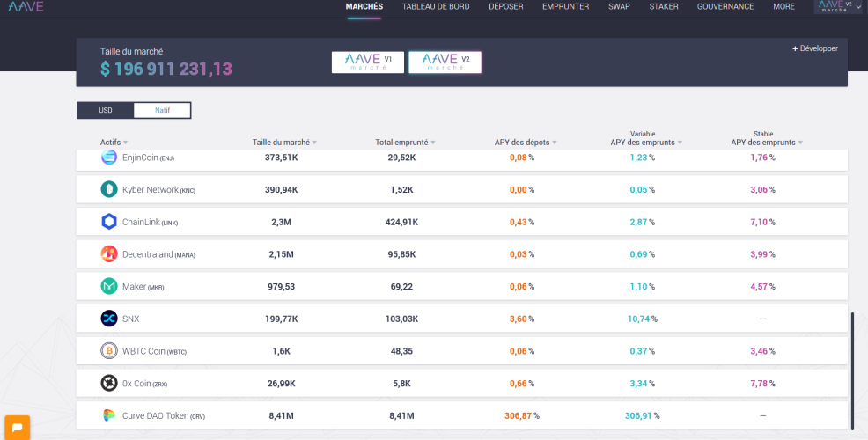Open the orange chat support widget

tap(17, 428)
